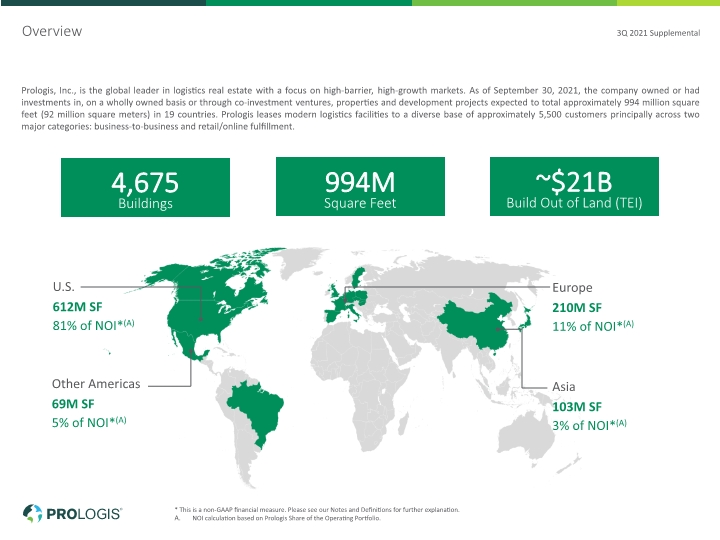The height and width of the screenshot is (540, 720).
Task: Click the 'Europe' region label
Action: point(572,288)
